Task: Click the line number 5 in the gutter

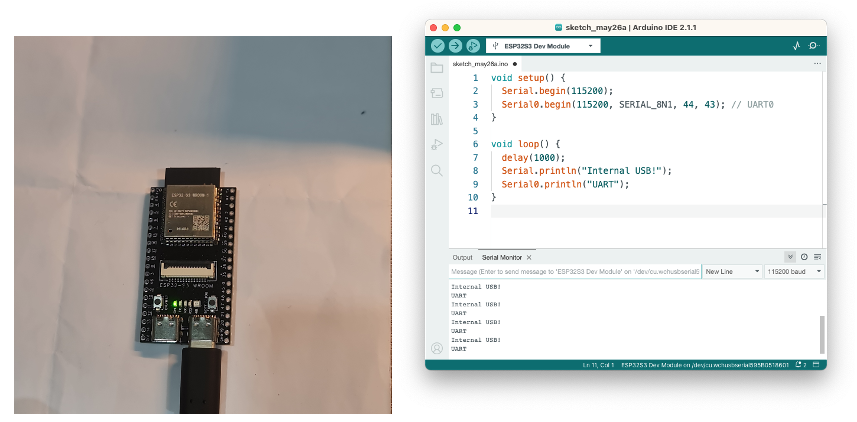Action: coord(475,131)
